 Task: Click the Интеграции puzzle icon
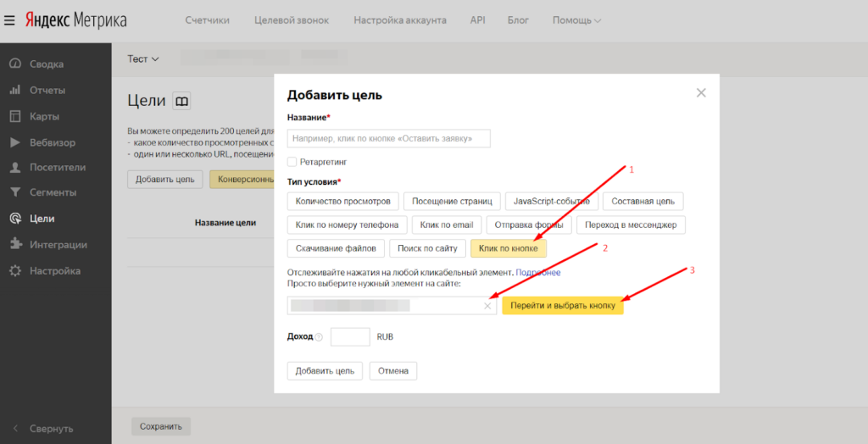pos(14,245)
